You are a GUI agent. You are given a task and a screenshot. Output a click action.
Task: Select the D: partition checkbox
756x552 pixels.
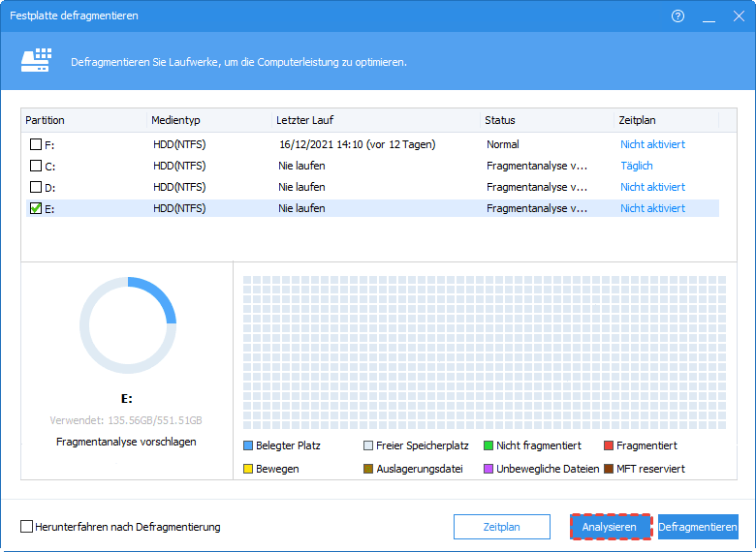(x=36, y=187)
